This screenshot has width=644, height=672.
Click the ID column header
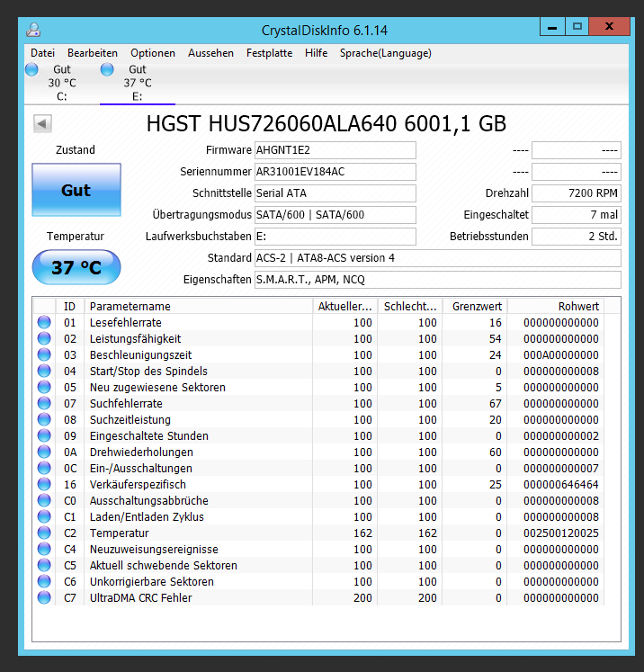tap(70, 306)
